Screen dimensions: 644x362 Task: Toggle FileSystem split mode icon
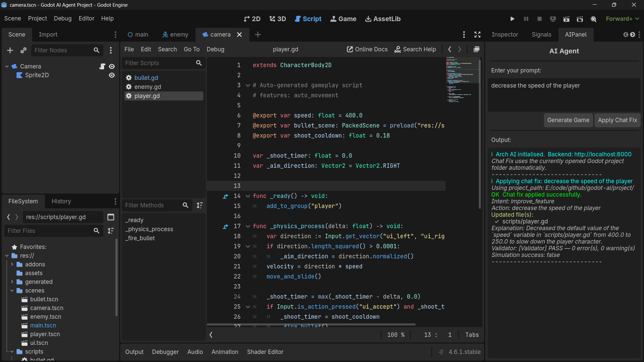pyautogui.click(x=111, y=217)
